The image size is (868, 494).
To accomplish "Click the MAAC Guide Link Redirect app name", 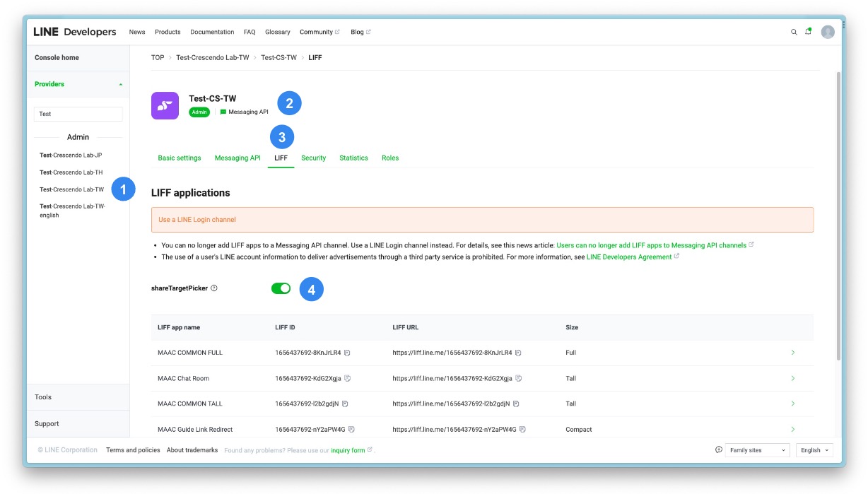I will (x=195, y=430).
